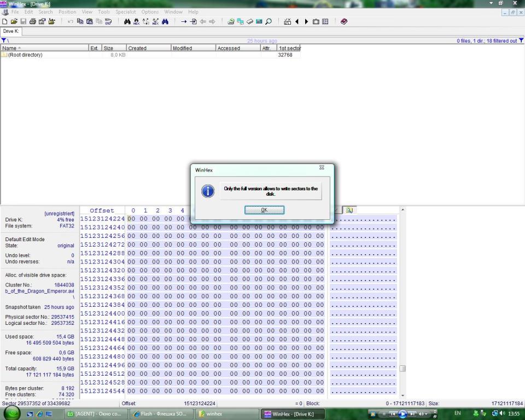Click the Undo arrow icon

(71, 21)
